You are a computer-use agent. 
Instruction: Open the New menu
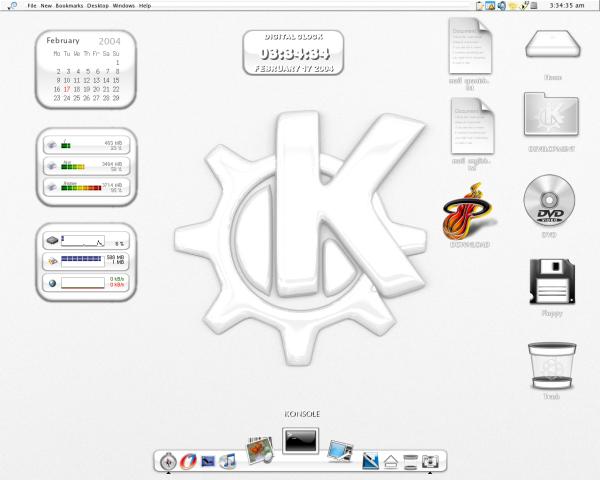click(x=46, y=6)
